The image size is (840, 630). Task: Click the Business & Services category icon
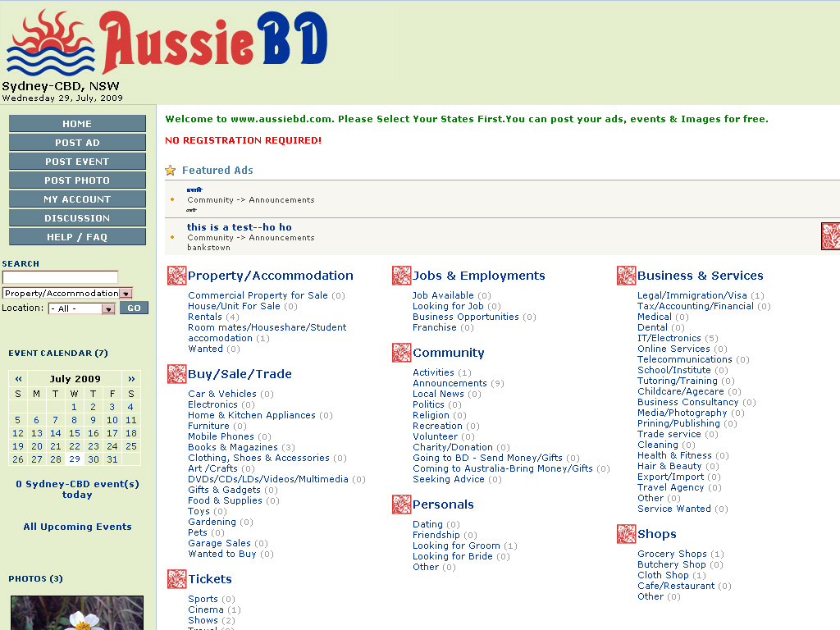(626, 276)
